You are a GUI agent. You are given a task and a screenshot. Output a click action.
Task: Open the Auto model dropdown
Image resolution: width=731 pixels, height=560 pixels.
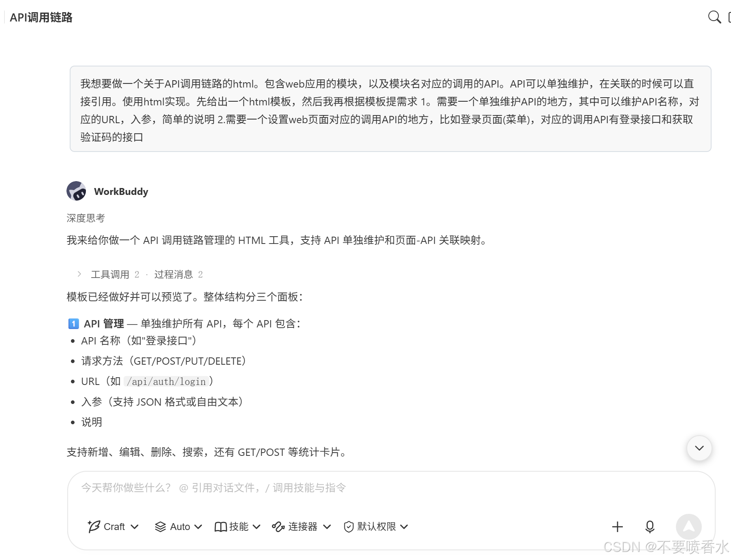178,526
